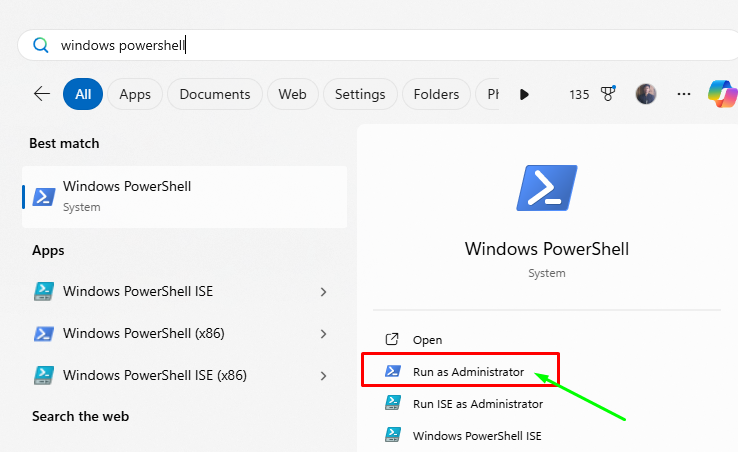Screen dimensions: 738x452
Task: Open the rewards points 135 indicator
Action: pos(579,95)
